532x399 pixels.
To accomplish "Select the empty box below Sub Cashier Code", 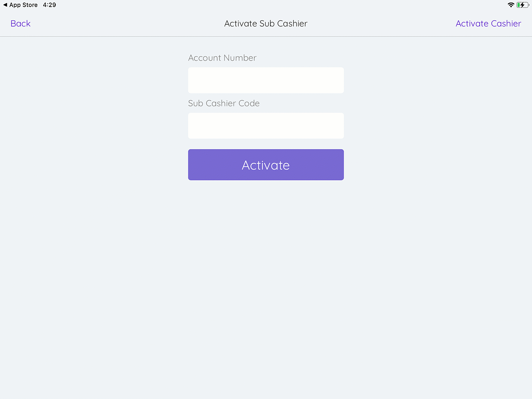I will [266, 126].
